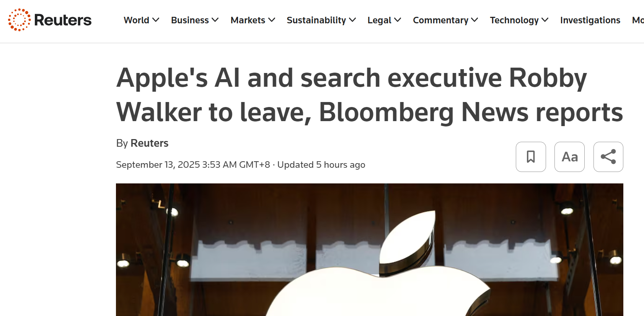Viewport: 644px width, 316px height.
Task: Click the Reuters wordmark text
Action: (x=63, y=20)
